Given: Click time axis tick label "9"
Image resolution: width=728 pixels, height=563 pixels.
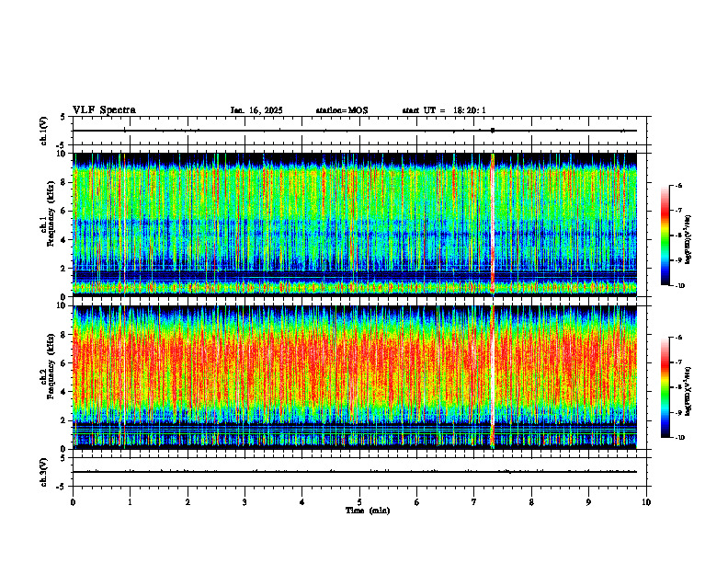Looking at the screenshot, I should pos(588,502).
